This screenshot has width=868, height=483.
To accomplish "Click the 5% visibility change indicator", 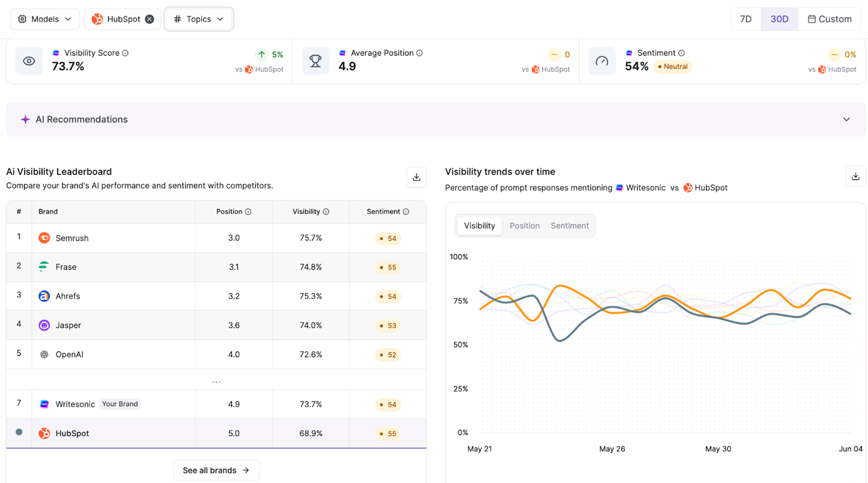I will (x=269, y=55).
